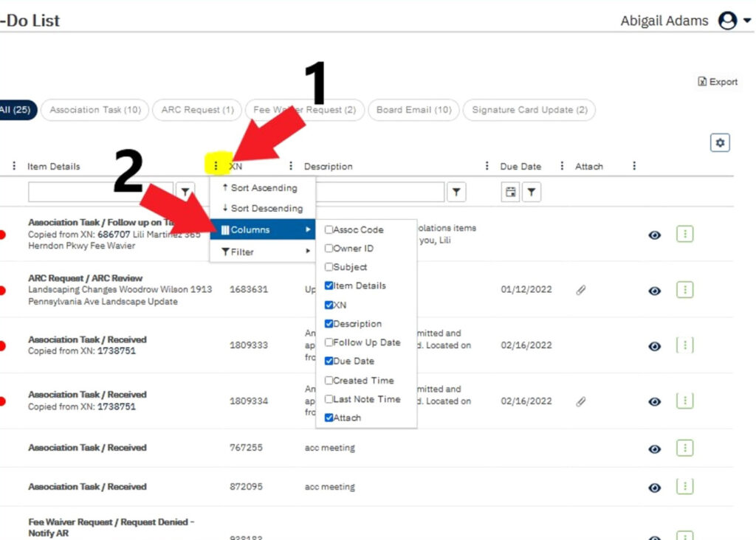Expand the user account dropdown arrow
The height and width of the screenshot is (540, 756).
click(747, 21)
